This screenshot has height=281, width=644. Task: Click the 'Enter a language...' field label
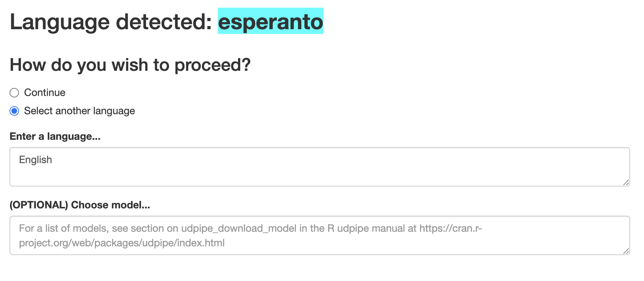click(55, 136)
